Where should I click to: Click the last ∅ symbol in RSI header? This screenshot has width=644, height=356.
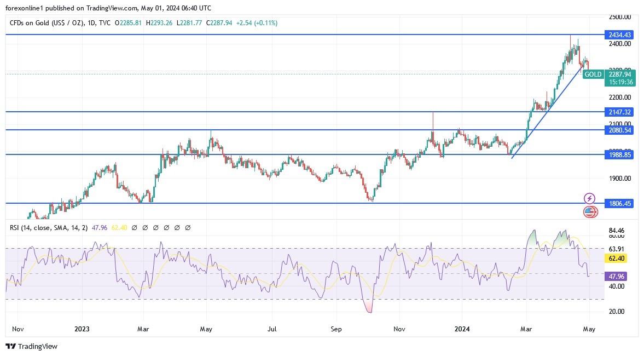188,227
